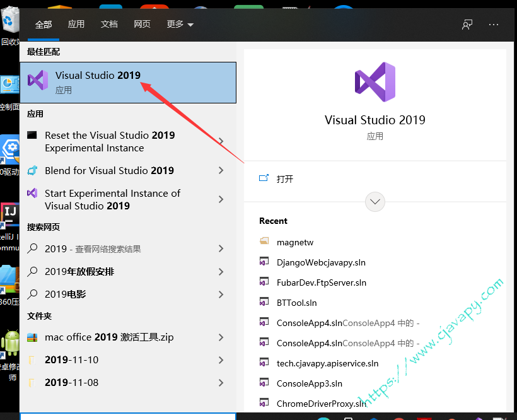The image size is (517, 420).
Task: Click the solution icon beside BTTool.sln
Action: pos(264,301)
